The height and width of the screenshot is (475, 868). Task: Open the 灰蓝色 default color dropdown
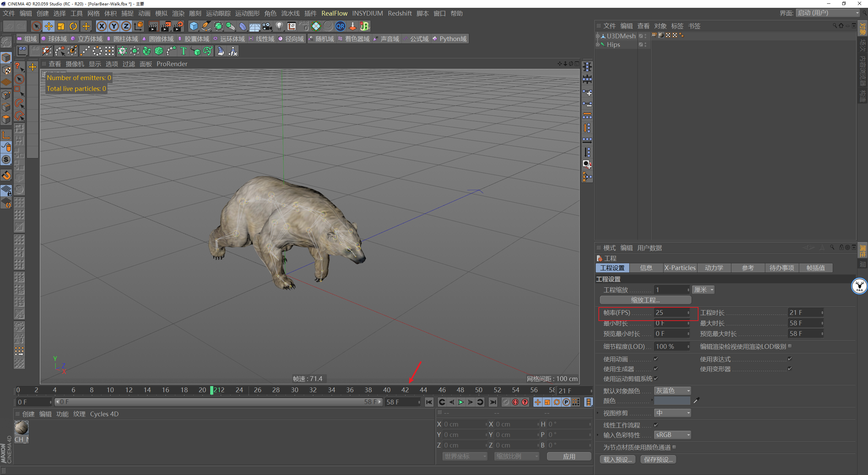672,391
